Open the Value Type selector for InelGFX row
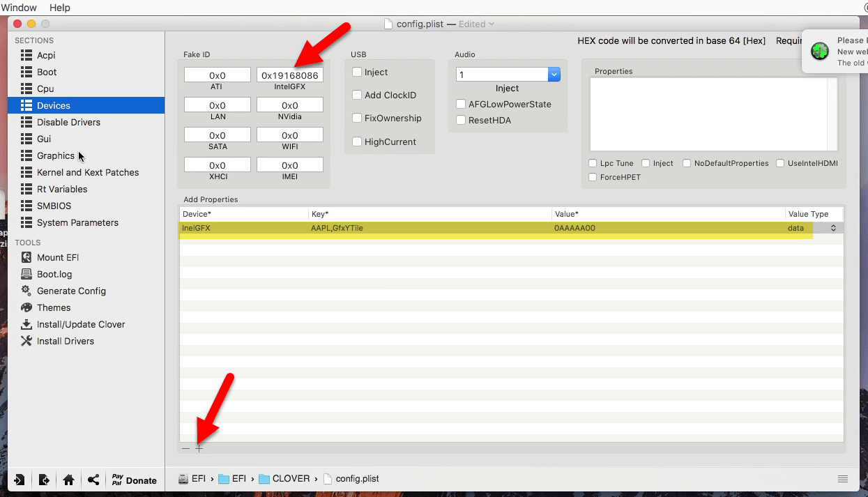 coord(832,228)
